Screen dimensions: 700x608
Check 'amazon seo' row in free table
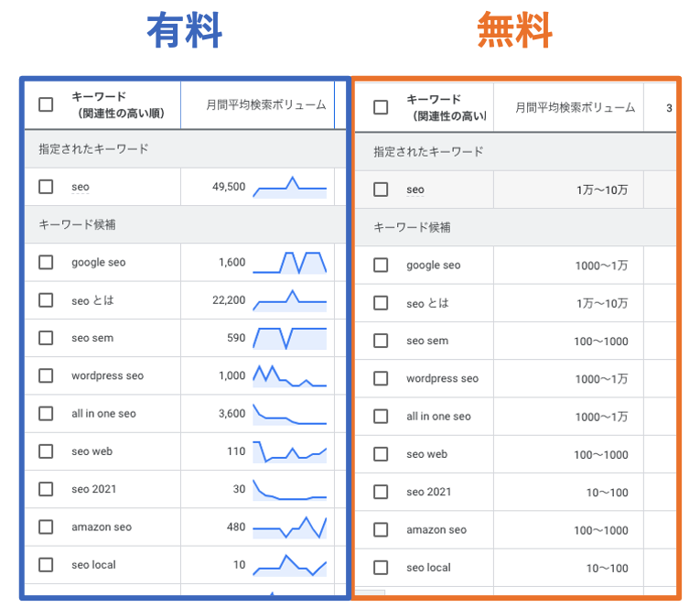(381, 530)
